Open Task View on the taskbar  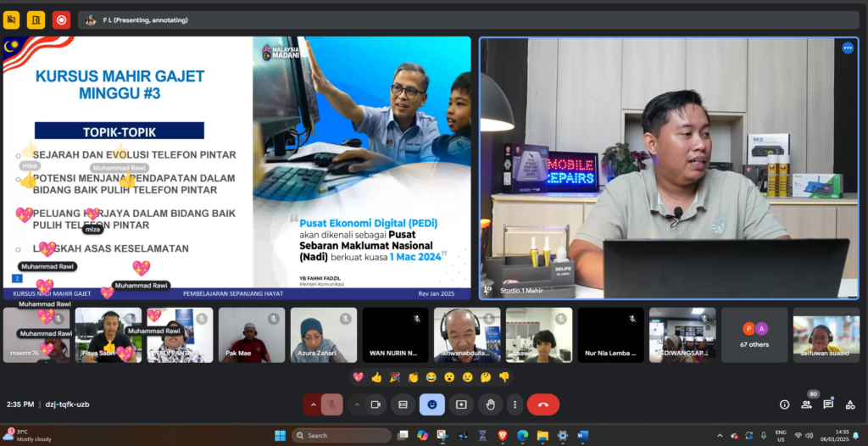pyautogui.click(x=403, y=436)
